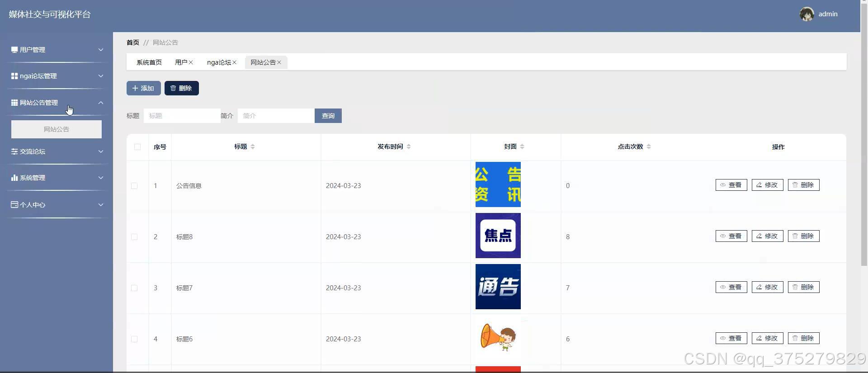
Task: Delete the 公告信息 row with 删除
Action: pos(803,185)
